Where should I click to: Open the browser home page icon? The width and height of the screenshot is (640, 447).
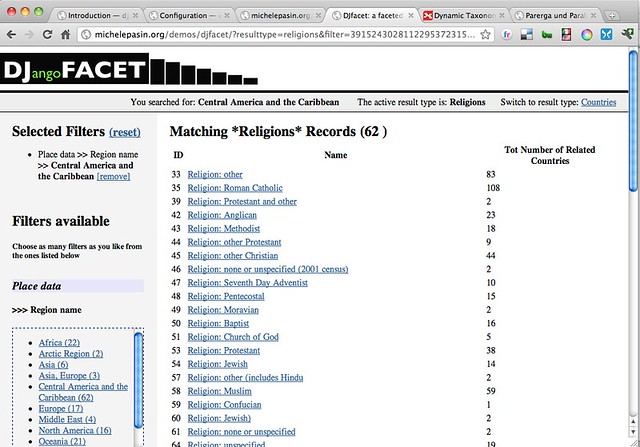65,35
